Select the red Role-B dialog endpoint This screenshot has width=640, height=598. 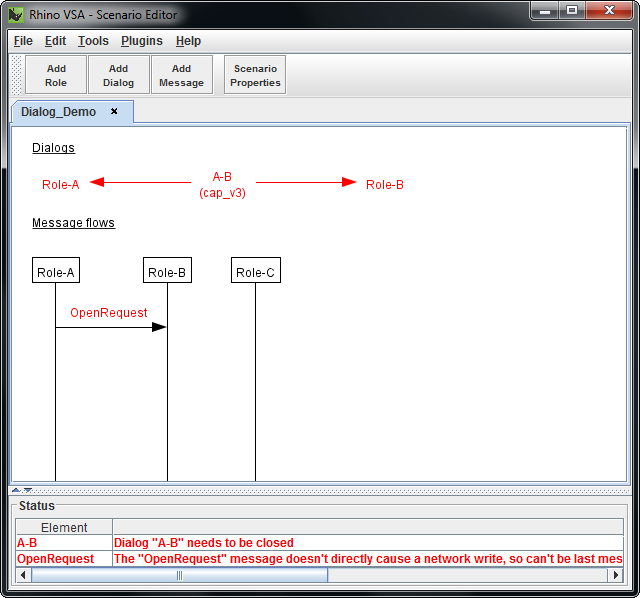(x=384, y=185)
